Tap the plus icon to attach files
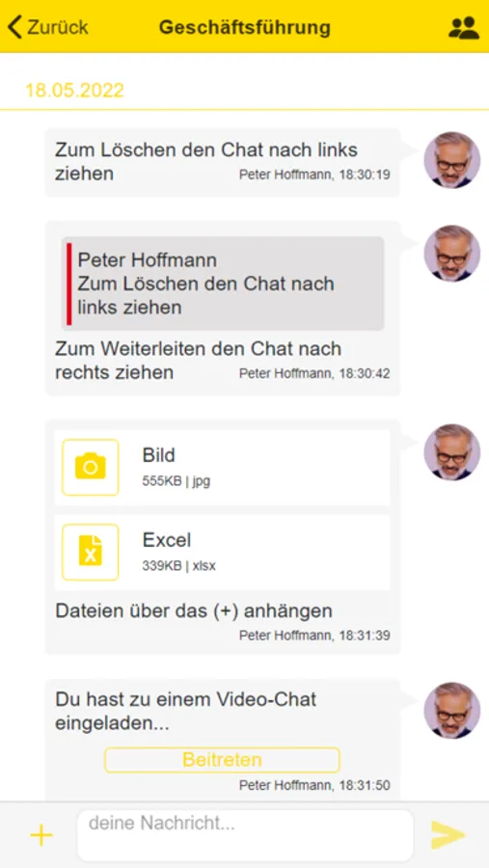Viewport: 489px width, 868px height. pos(41,835)
